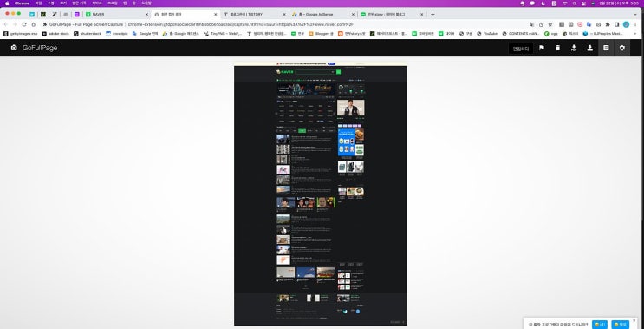Screen dimensions: 644x329
Task: Open the CONTENTS bookmark
Action: pyautogui.click(x=521, y=34)
